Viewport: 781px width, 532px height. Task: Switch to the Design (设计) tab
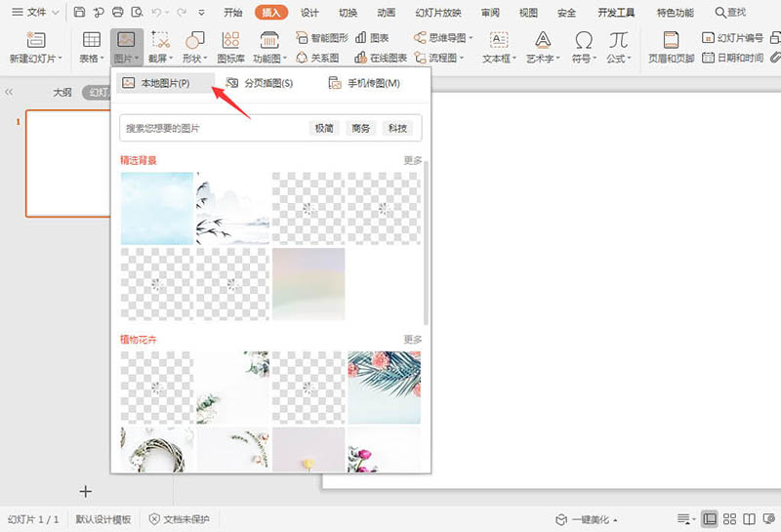(x=309, y=13)
